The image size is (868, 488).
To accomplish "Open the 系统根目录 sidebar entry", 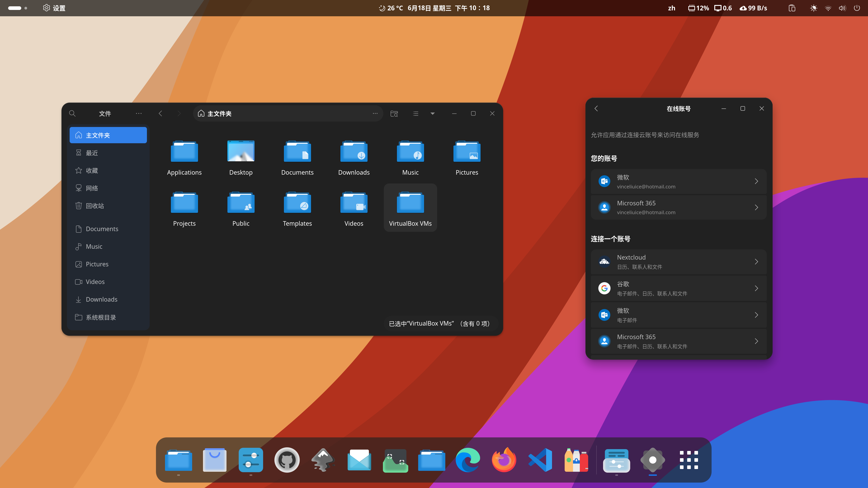I will pyautogui.click(x=108, y=317).
